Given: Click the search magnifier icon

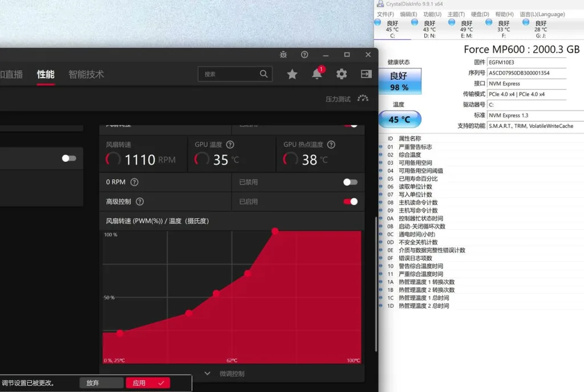Looking at the screenshot, I should point(263,73).
